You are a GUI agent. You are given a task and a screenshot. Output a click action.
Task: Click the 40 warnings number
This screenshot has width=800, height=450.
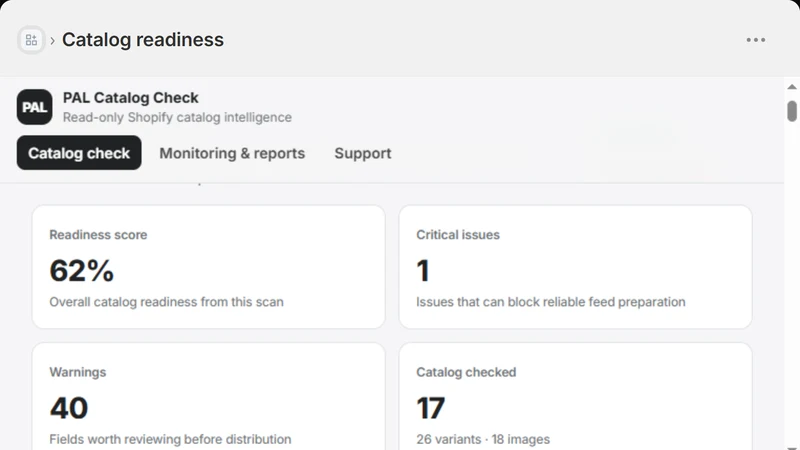(x=69, y=408)
